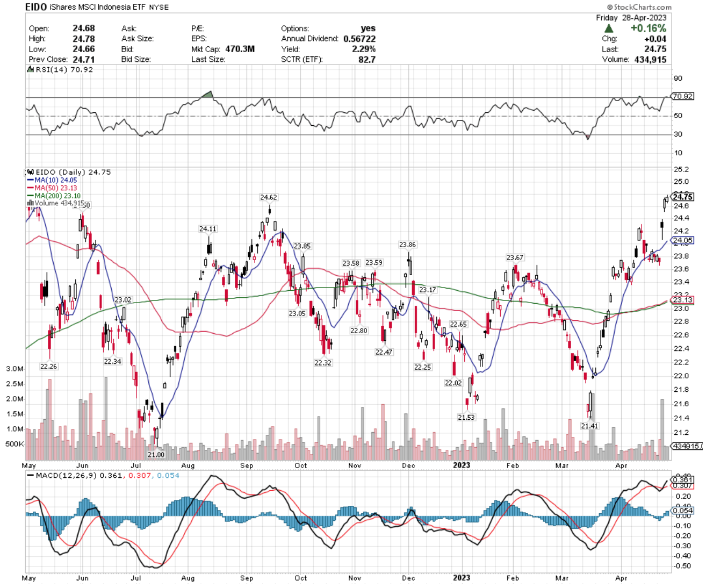706x588 pixels.
Task: Click the High value 24.78
Action: point(84,39)
